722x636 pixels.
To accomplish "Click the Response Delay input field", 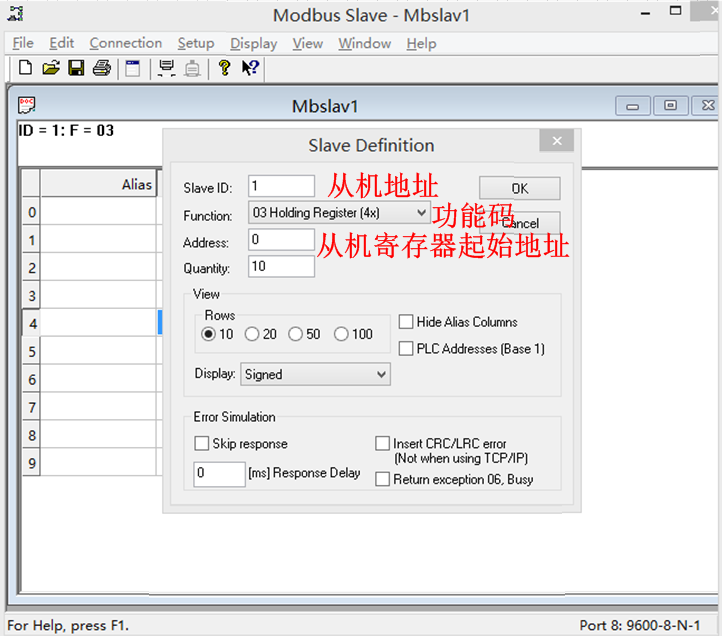I will (x=219, y=473).
